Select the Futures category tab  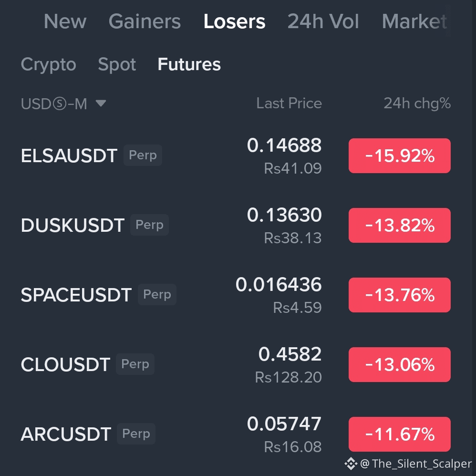[189, 64]
